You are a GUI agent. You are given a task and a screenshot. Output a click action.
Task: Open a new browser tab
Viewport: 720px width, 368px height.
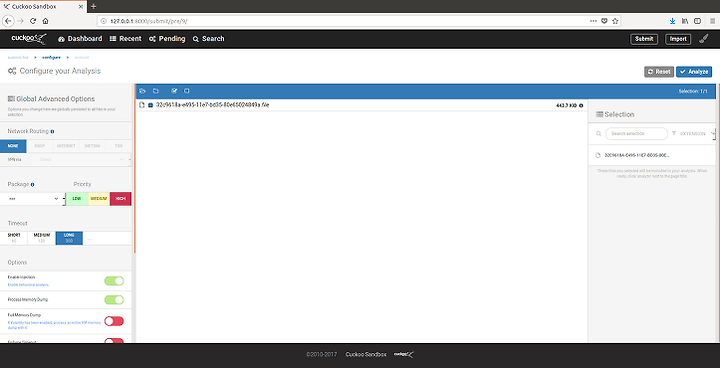(94, 6)
